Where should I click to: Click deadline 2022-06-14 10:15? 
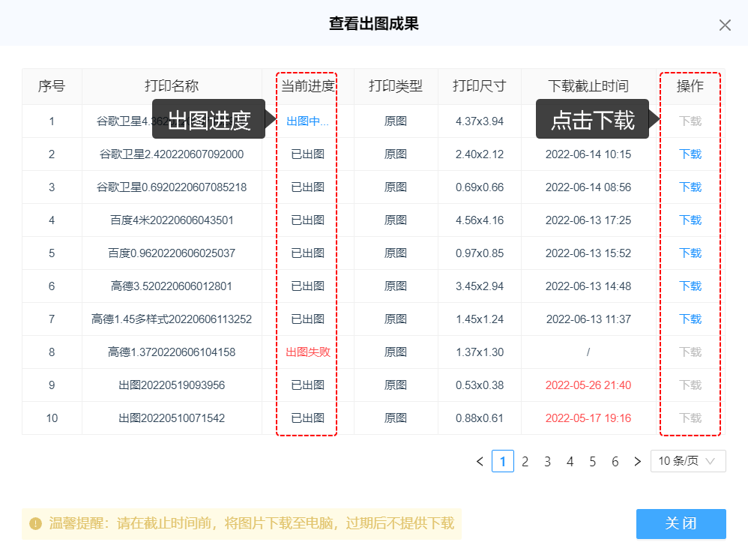[x=588, y=154]
